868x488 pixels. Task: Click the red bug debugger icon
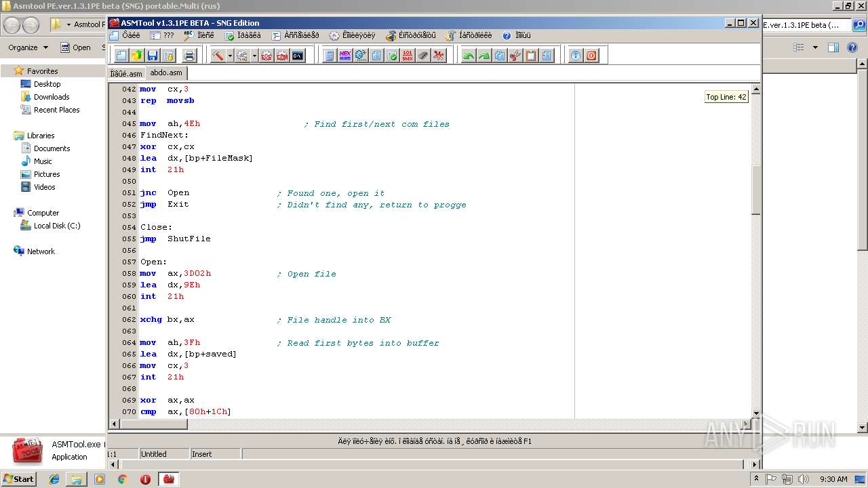click(x=439, y=56)
